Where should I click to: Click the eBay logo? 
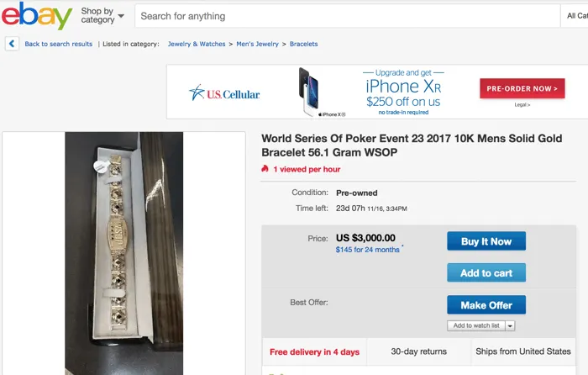pyautogui.click(x=36, y=16)
